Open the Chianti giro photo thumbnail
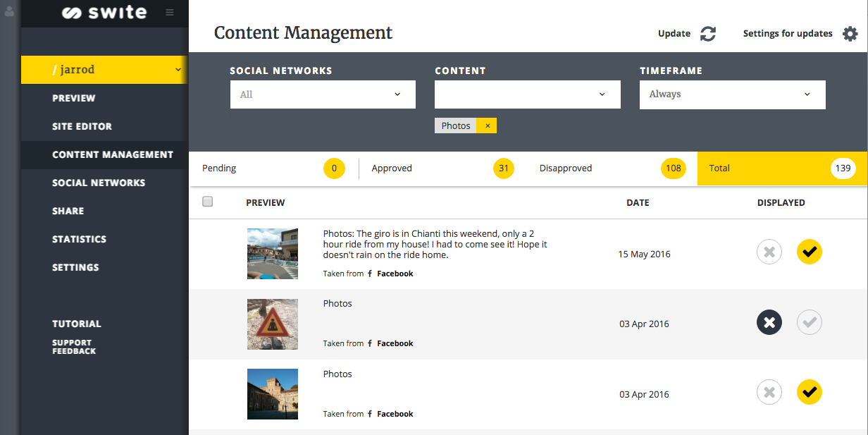 point(273,254)
